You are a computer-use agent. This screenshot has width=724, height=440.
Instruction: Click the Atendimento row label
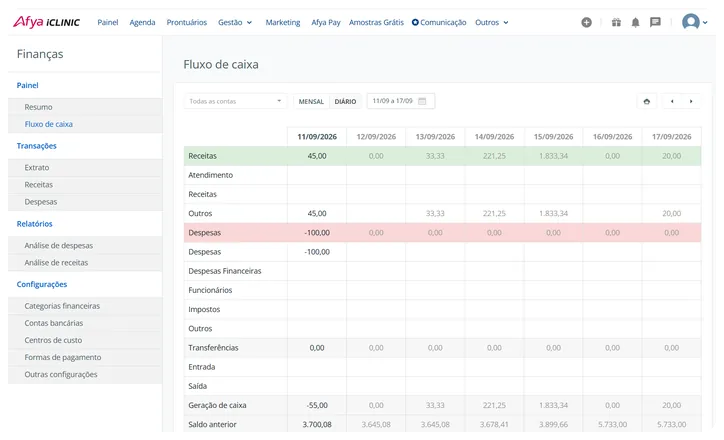click(211, 175)
